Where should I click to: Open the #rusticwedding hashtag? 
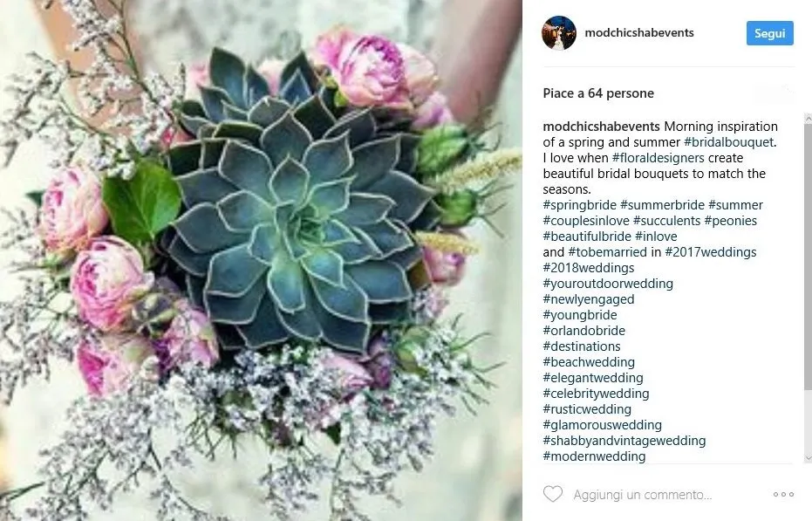[x=587, y=409]
